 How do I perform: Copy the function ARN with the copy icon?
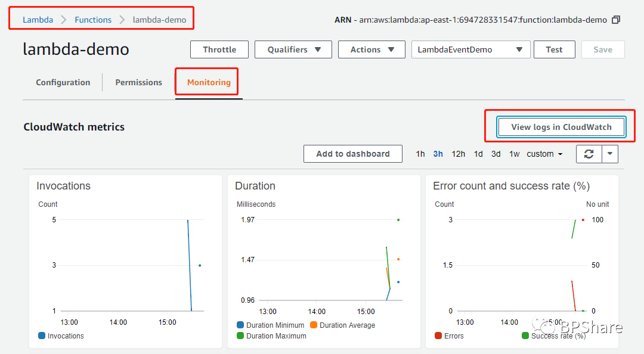pos(615,20)
